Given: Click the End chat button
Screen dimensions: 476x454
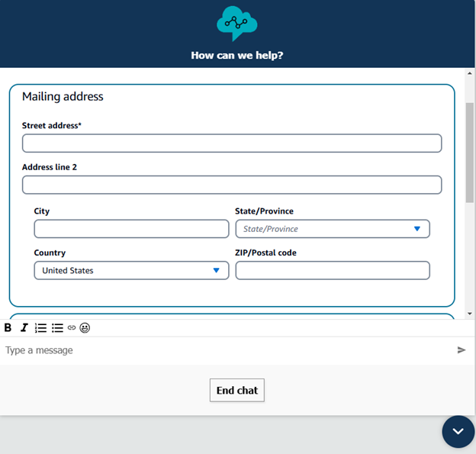Looking at the screenshot, I should click(x=237, y=390).
